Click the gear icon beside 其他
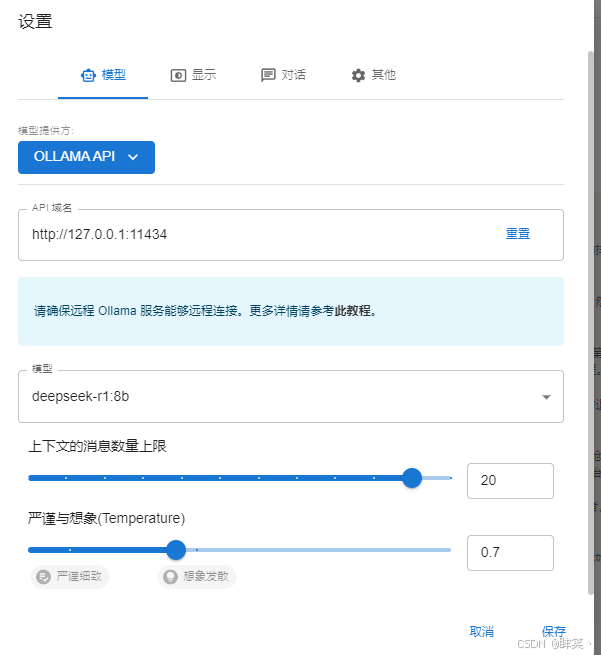Viewport: 601px width, 655px height. [358, 76]
